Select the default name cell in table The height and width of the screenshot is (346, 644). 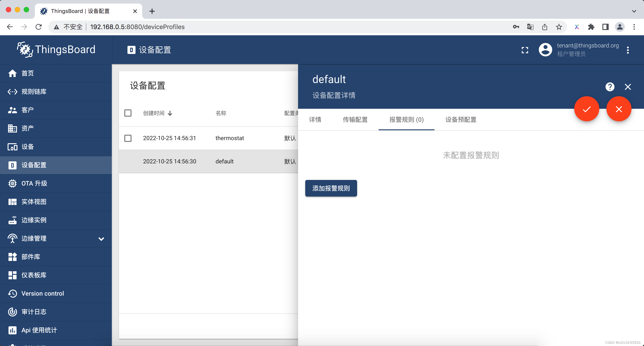224,161
